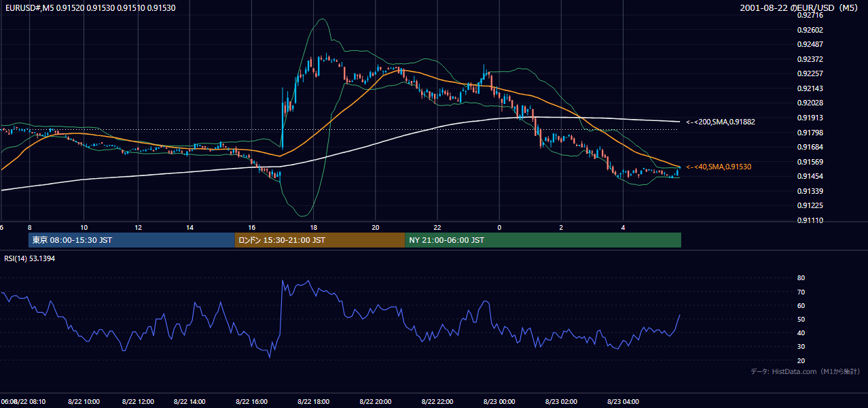The image size is (868, 408).
Task: Click the RSI scale value 30
Action: (801, 346)
